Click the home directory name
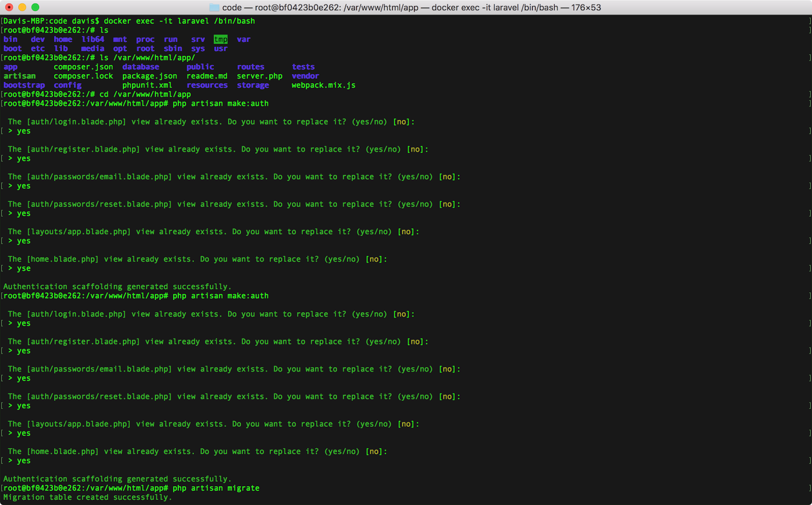Viewport: 812px width, 505px height. [x=63, y=39]
